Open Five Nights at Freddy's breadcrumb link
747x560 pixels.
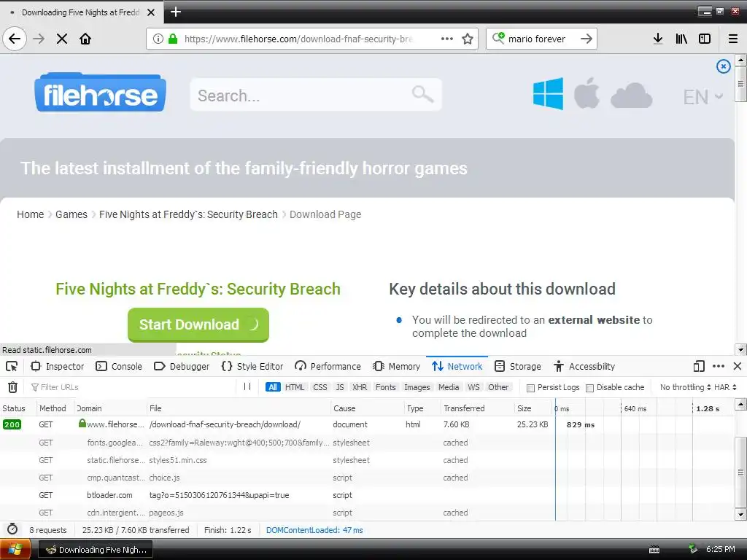[188, 214]
